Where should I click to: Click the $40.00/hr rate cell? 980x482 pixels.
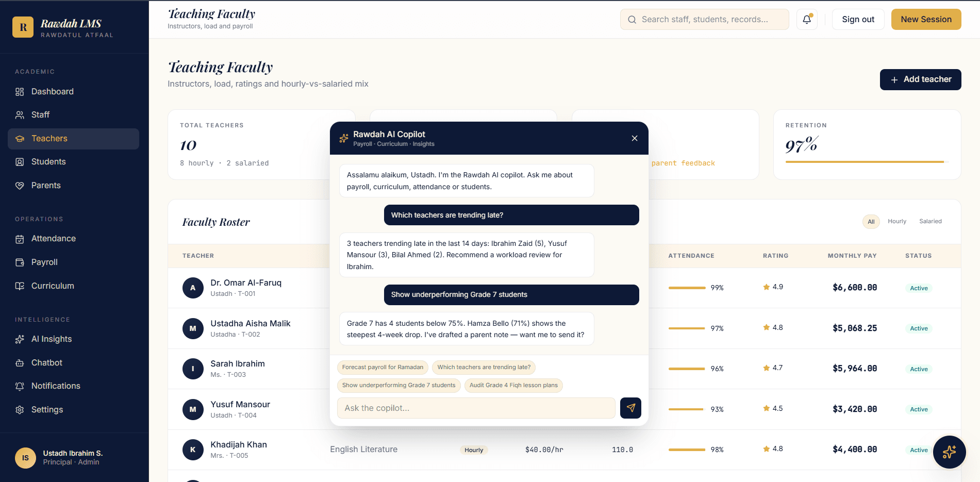pyautogui.click(x=544, y=450)
